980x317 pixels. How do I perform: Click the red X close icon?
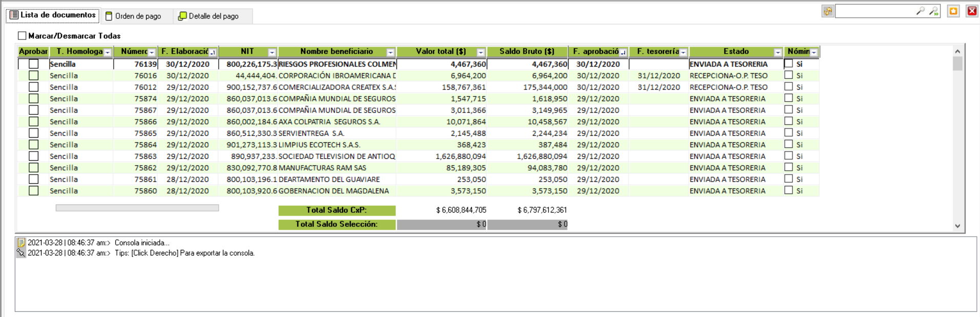tap(971, 11)
